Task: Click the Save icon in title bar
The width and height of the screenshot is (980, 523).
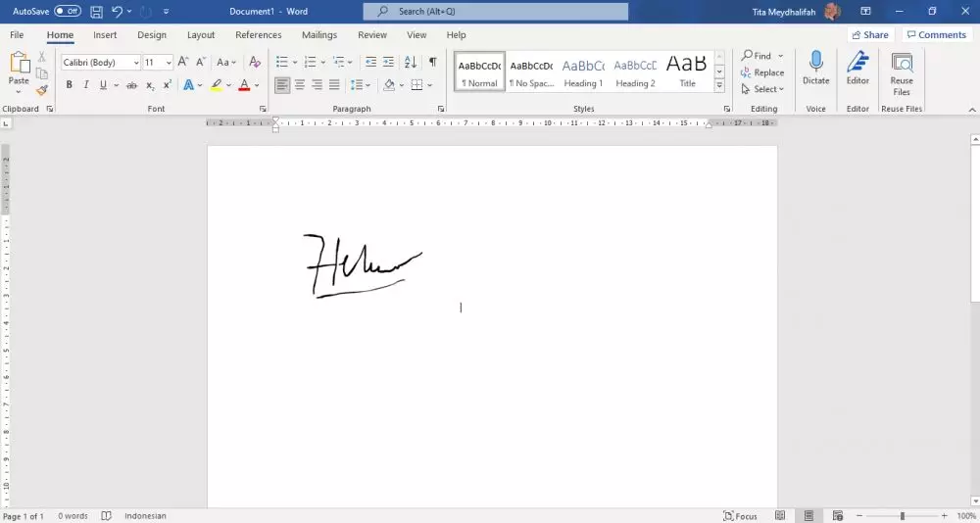Action: coord(96,12)
